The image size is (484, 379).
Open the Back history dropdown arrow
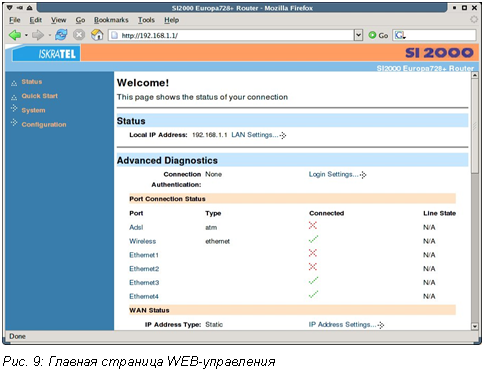(26, 35)
